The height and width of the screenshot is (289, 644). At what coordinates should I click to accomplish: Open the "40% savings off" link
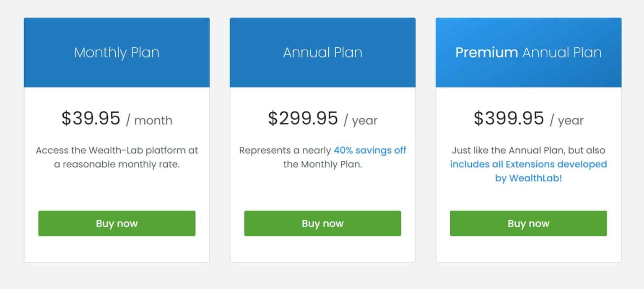point(370,150)
